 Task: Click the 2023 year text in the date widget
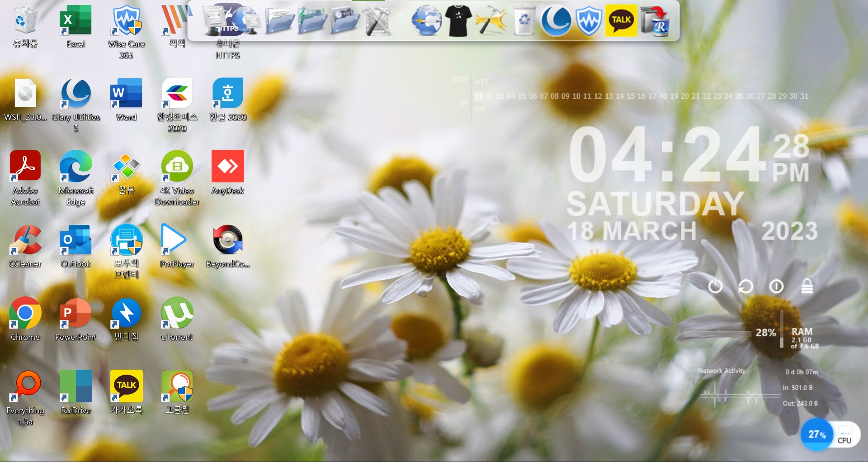[790, 231]
